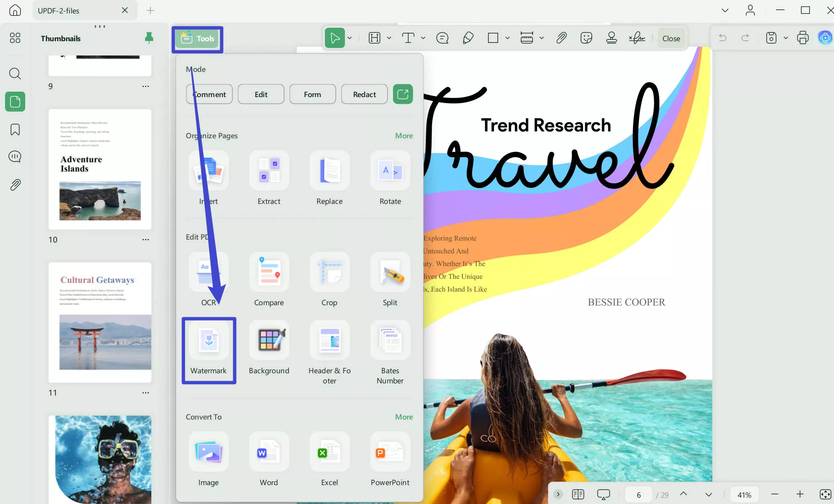This screenshot has width=834, height=504.
Task: Open the Comments panel in sidebar
Action: click(x=15, y=157)
